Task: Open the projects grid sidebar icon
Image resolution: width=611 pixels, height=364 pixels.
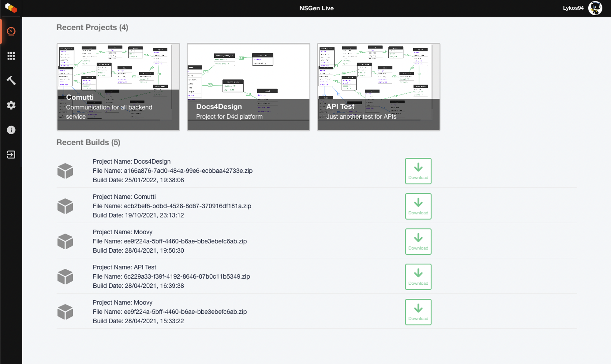Action: click(x=11, y=56)
